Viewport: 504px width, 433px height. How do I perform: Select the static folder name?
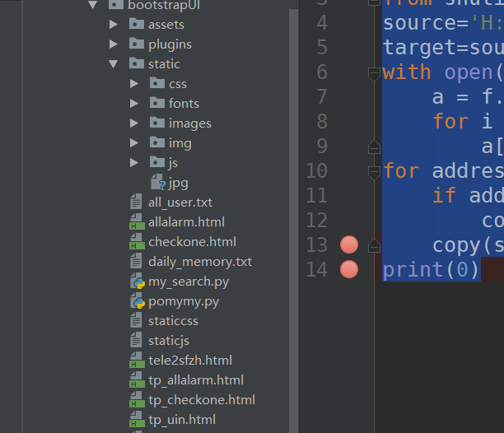(x=164, y=64)
